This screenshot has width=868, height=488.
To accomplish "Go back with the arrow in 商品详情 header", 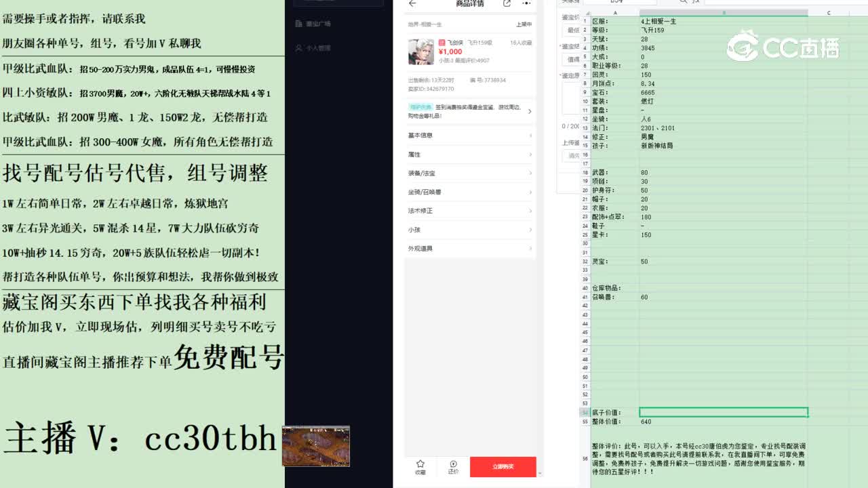I will 412,3.
